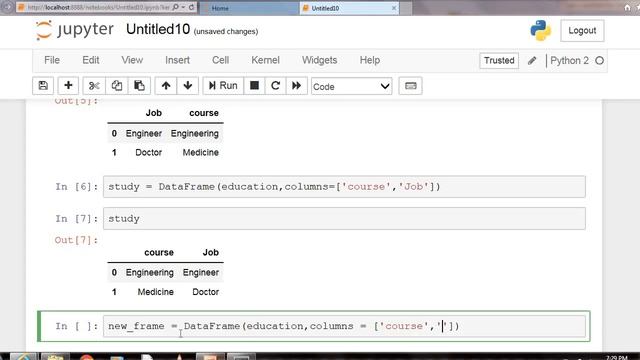Close the Untitled10 browser tab
Image resolution: width=640 pixels, height=360 pixels.
(394, 8)
